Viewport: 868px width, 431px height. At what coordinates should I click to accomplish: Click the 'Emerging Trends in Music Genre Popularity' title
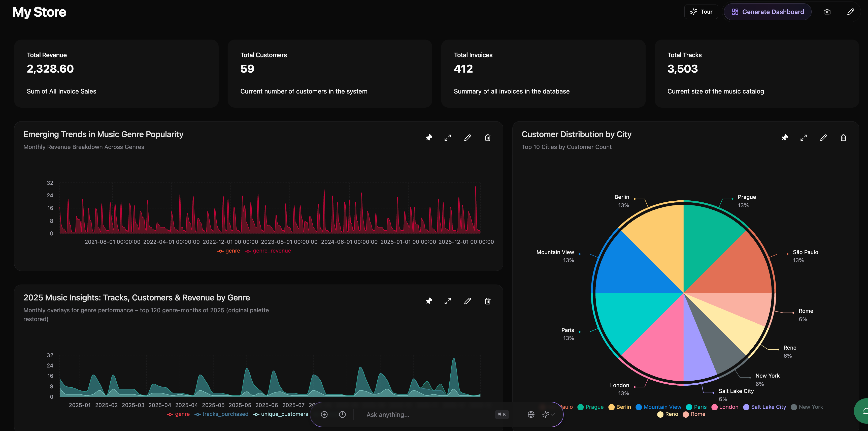coord(104,134)
